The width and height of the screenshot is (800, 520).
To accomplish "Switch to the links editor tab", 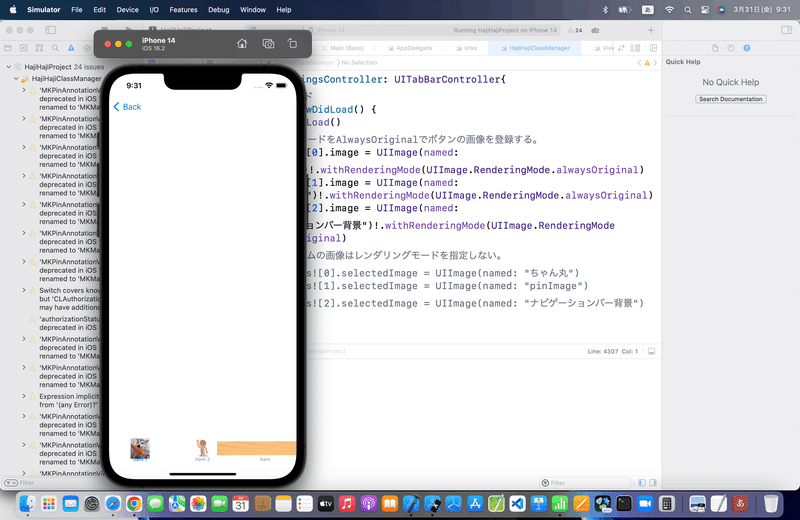I will [467, 48].
